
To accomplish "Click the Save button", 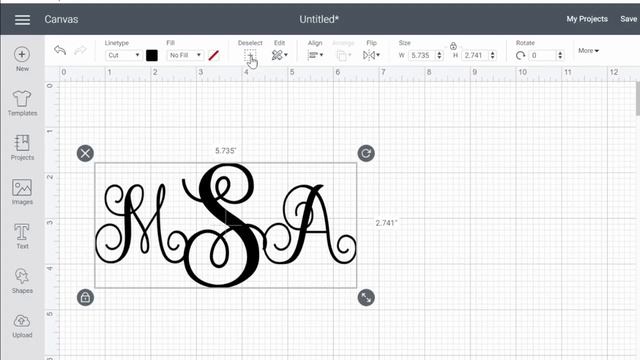I will pyautogui.click(x=629, y=19).
